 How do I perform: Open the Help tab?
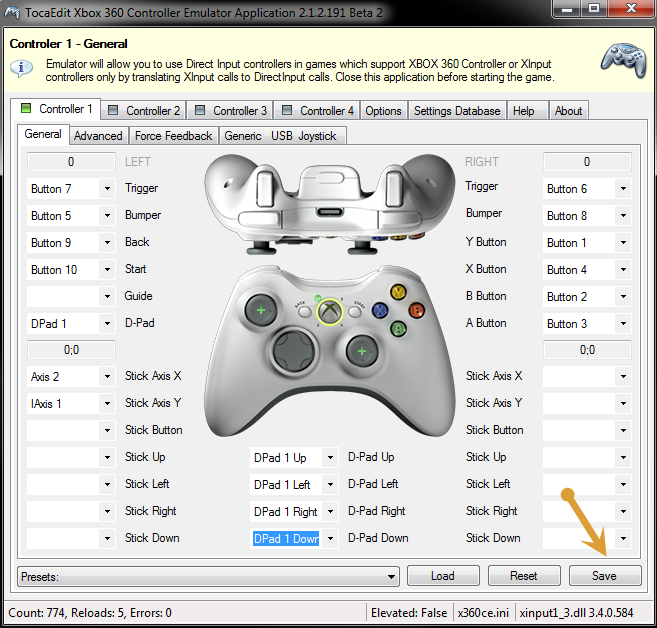(x=528, y=111)
